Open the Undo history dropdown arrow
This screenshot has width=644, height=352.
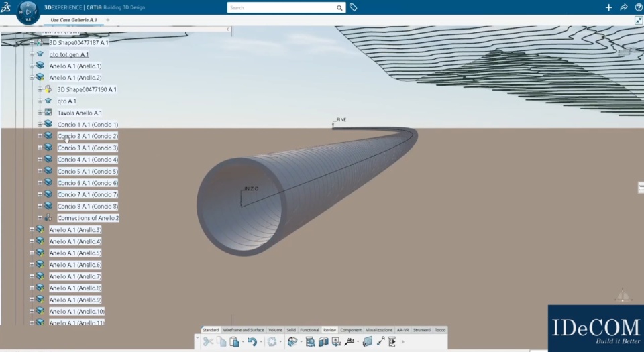pyautogui.click(x=261, y=342)
